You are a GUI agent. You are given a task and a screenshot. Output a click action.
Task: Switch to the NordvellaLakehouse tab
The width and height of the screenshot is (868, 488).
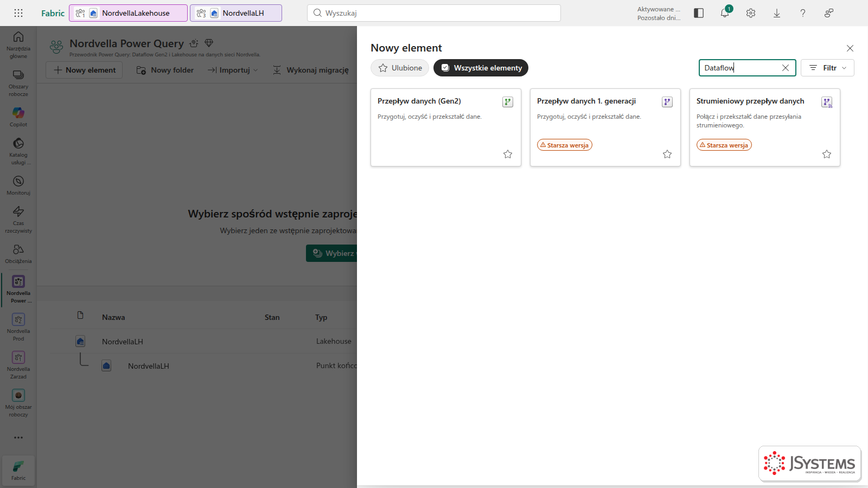pos(129,13)
